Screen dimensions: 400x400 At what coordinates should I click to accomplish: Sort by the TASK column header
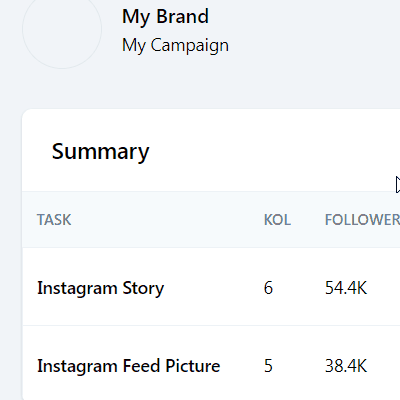(x=54, y=220)
